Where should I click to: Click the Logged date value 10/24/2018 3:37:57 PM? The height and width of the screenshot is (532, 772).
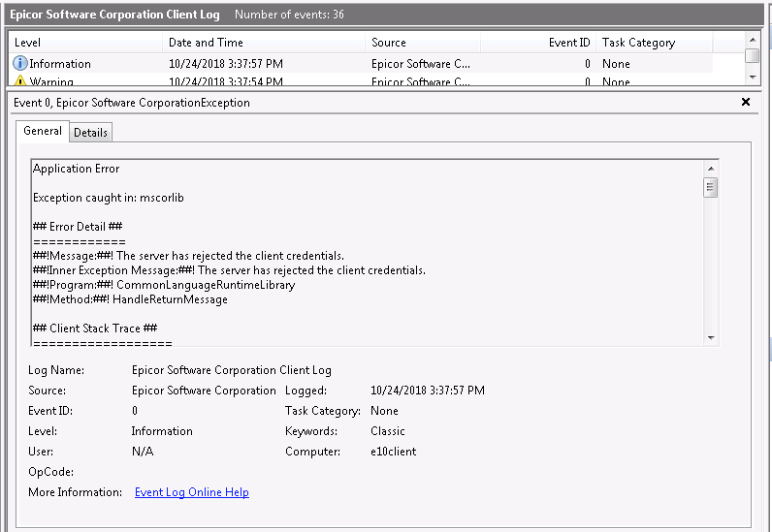point(428,391)
